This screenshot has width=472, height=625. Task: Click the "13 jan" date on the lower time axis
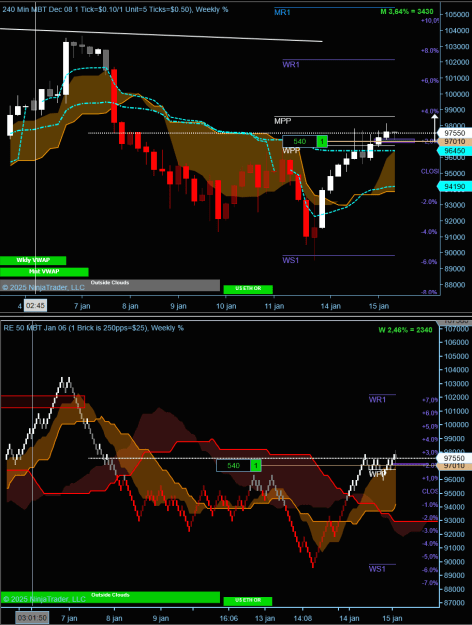tap(265, 618)
